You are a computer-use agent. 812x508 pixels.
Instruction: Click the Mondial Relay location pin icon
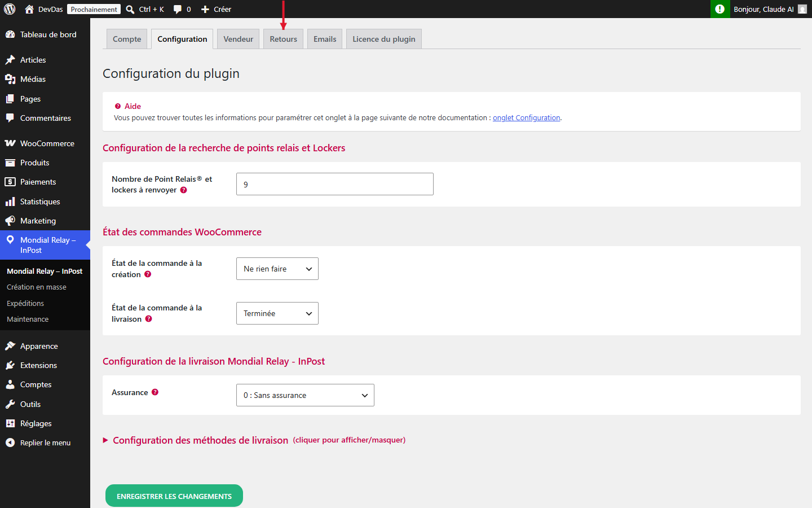10,240
